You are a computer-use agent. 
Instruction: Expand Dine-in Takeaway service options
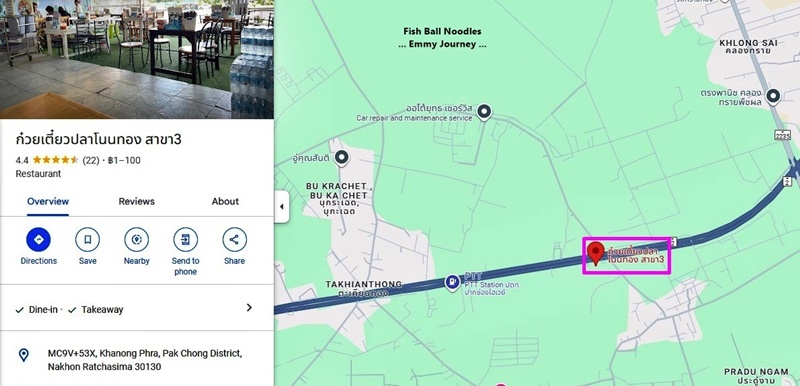click(x=137, y=308)
